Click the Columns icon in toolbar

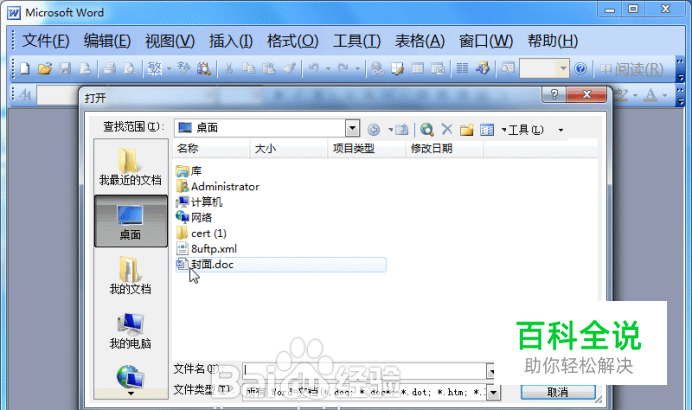point(462,68)
